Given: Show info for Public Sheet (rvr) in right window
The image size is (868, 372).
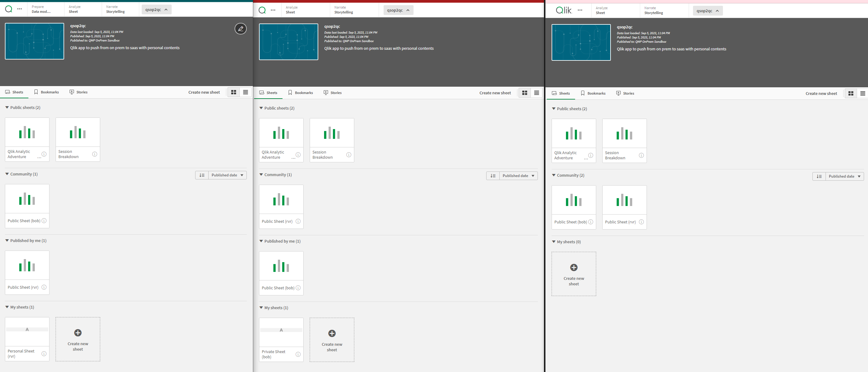Looking at the screenshot, I should tap(641, 222).
